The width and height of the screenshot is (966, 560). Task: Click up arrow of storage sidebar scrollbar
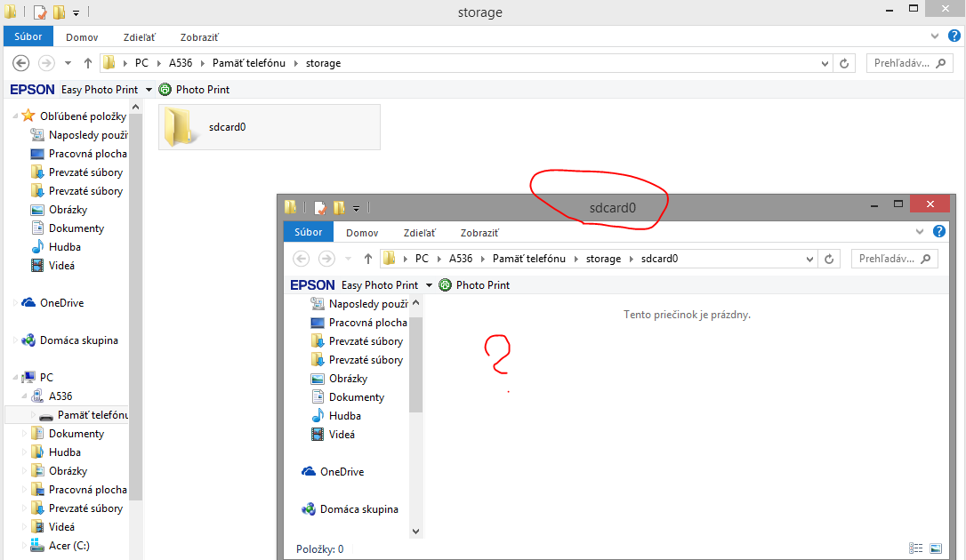pyautogui.click(x=135, y=107)
